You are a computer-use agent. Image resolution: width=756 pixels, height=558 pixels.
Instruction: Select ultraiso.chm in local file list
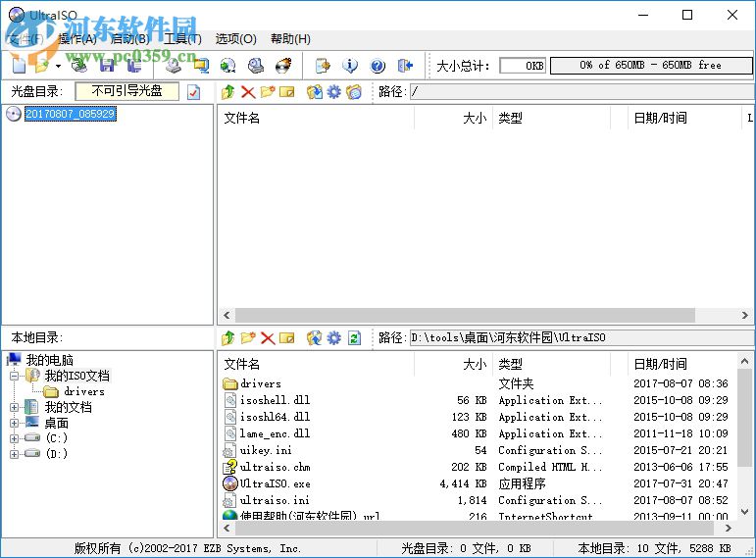pos(477,467)
